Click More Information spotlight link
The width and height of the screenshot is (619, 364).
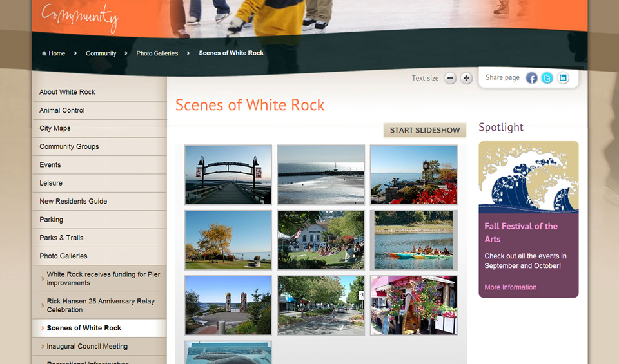[x=511, y=287]
